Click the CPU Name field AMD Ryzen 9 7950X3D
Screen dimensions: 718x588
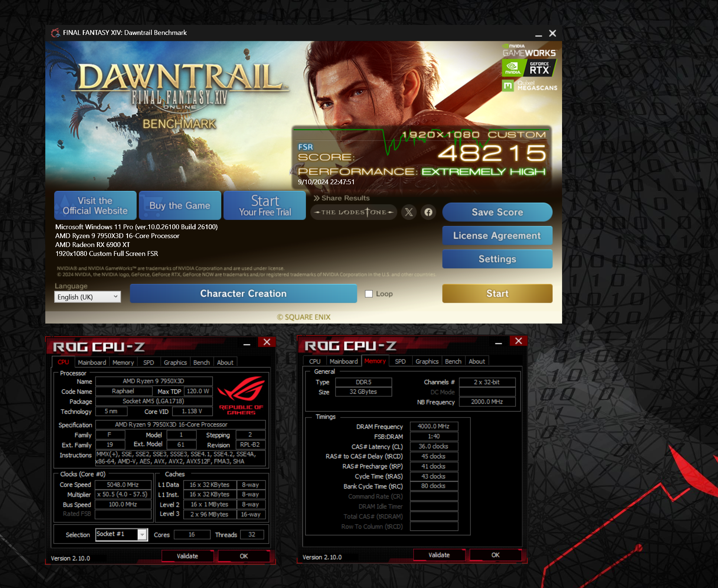[154, 381]
